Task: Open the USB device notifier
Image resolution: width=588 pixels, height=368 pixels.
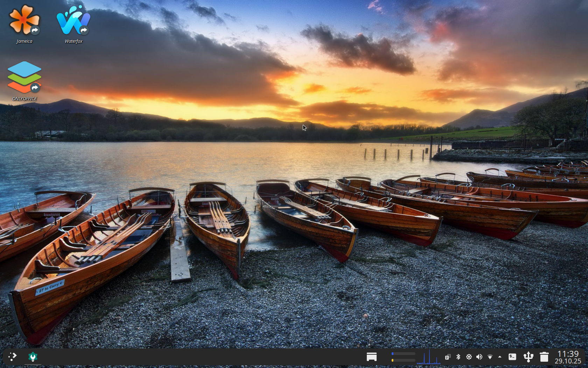Action: tap(528, 357)
